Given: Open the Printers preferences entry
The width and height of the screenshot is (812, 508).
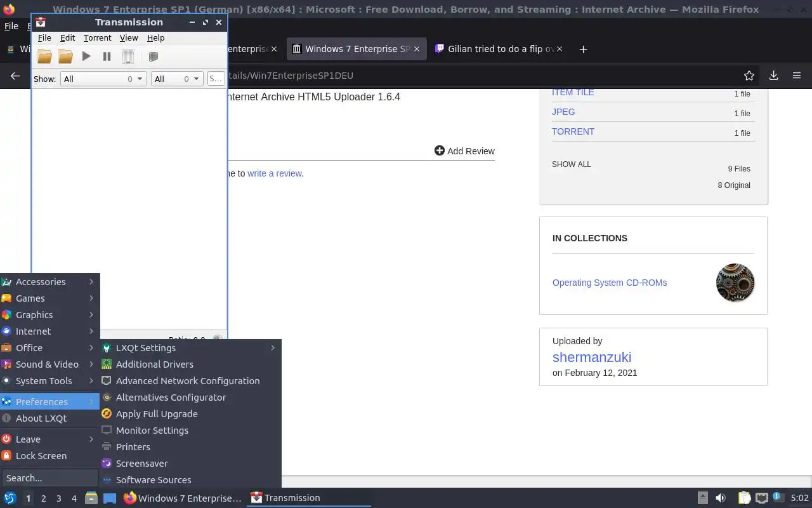Looking at the screenshot, I should 190,447.
